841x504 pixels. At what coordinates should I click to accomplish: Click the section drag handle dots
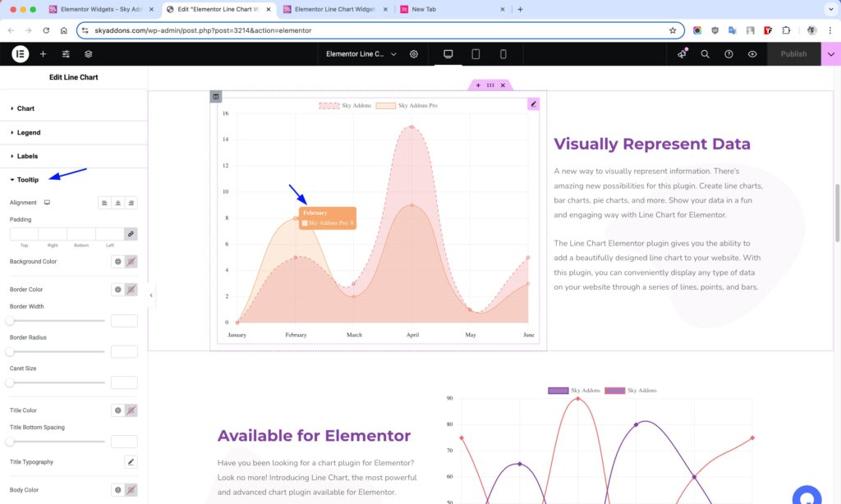pyautogui.click(x=490, y=85)
